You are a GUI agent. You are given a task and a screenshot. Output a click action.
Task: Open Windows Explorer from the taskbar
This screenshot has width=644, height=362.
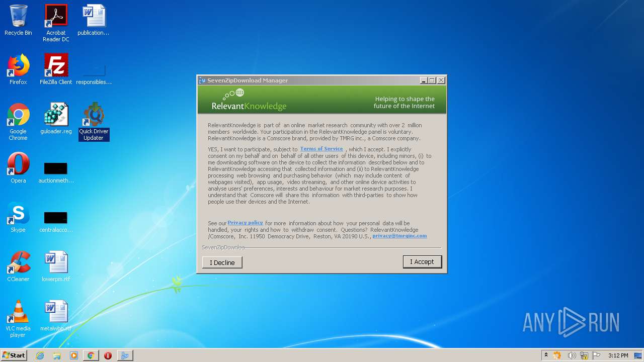tap(57, 355)
